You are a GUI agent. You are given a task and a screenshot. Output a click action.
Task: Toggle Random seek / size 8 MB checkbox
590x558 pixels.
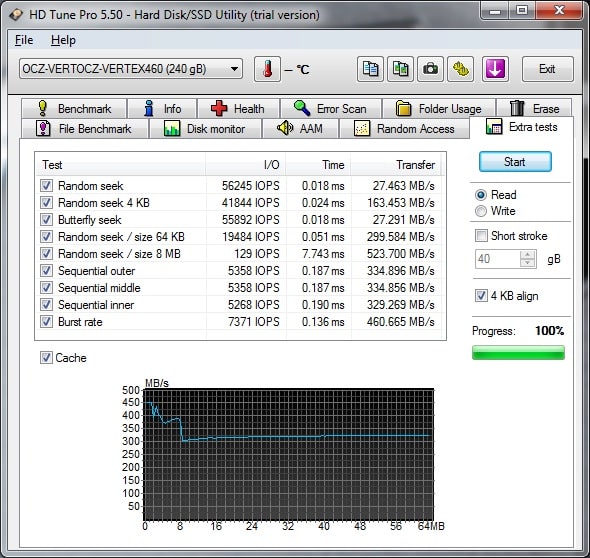pyautogui.click(x=46, y=254)
